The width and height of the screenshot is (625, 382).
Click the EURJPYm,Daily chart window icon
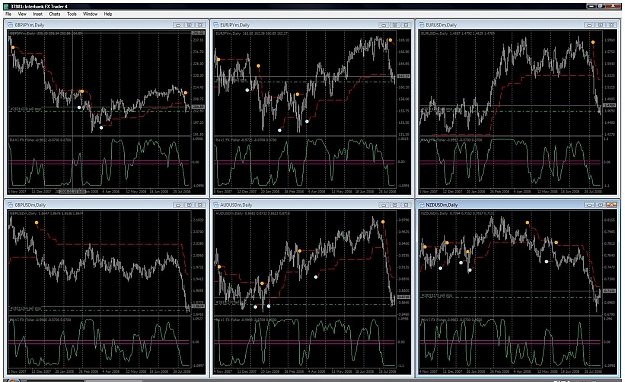[x=216, y=25]
